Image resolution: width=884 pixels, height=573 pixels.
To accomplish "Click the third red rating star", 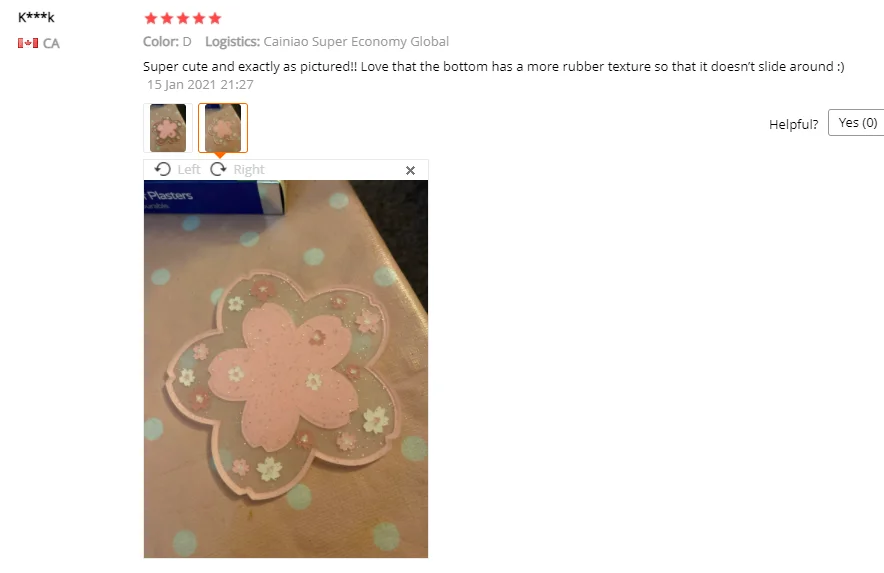I will click(183, 19).
